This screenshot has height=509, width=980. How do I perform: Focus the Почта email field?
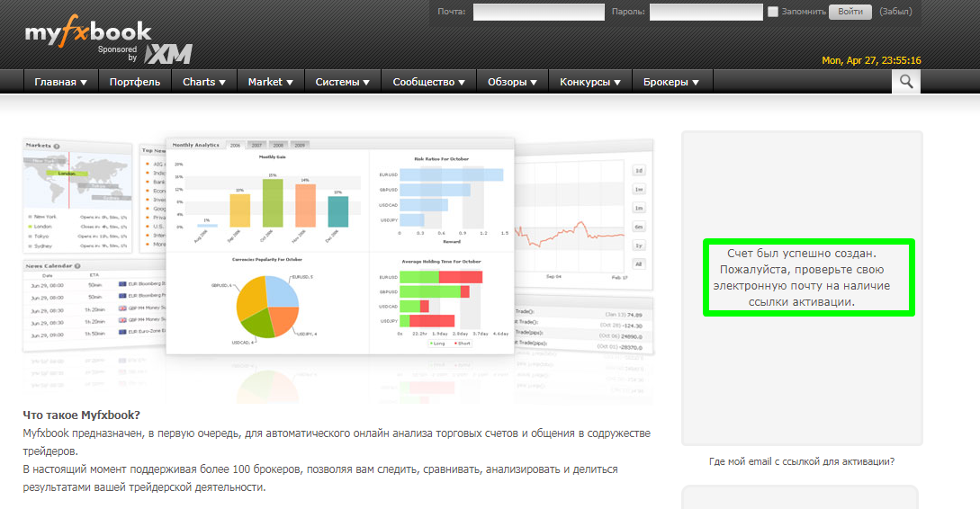pos(539,12)
